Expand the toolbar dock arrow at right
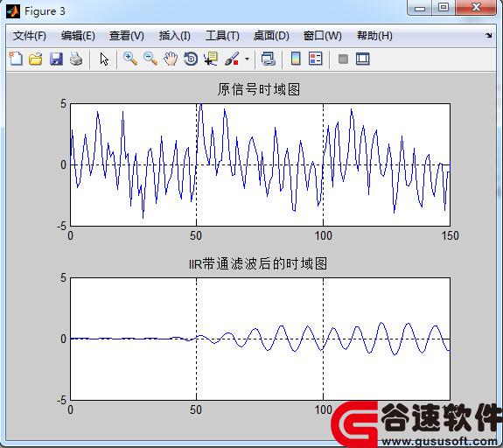This screenshot has width=503, height=448. click(488, 35)
